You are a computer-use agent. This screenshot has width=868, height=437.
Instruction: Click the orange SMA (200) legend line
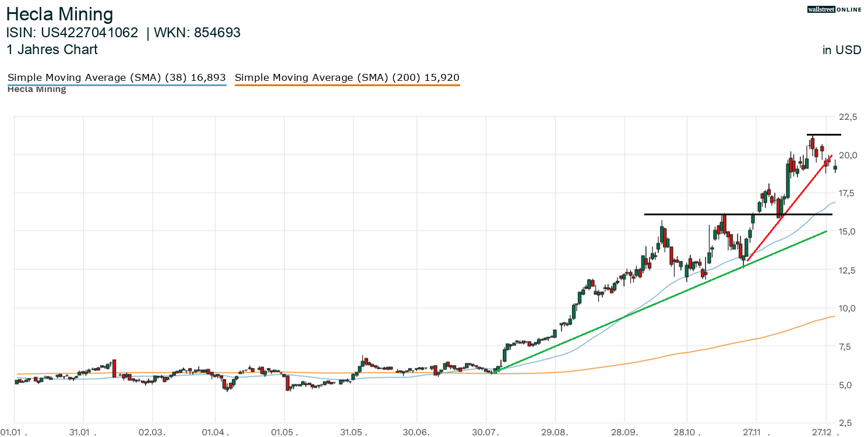pos(347,85)
